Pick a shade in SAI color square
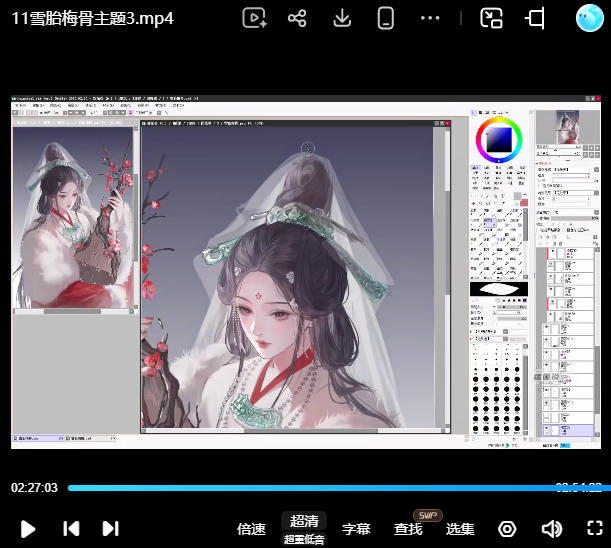The image size is (611, 548). tap(499, 140)
